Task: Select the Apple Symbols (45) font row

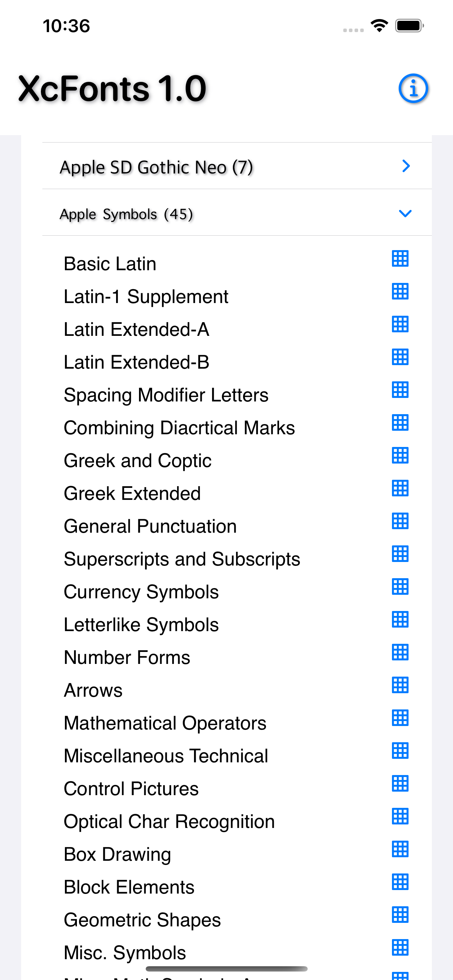Action: (x=126, y=214)
